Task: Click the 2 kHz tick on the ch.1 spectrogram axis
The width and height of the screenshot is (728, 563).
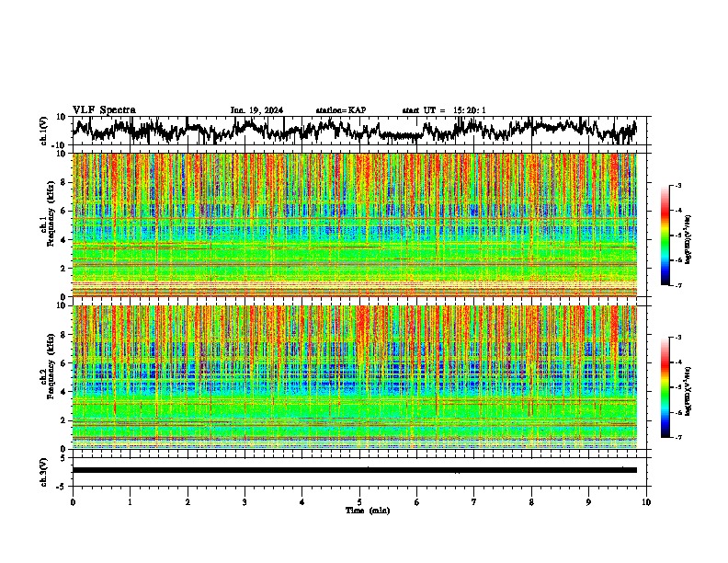Action: 63,269
